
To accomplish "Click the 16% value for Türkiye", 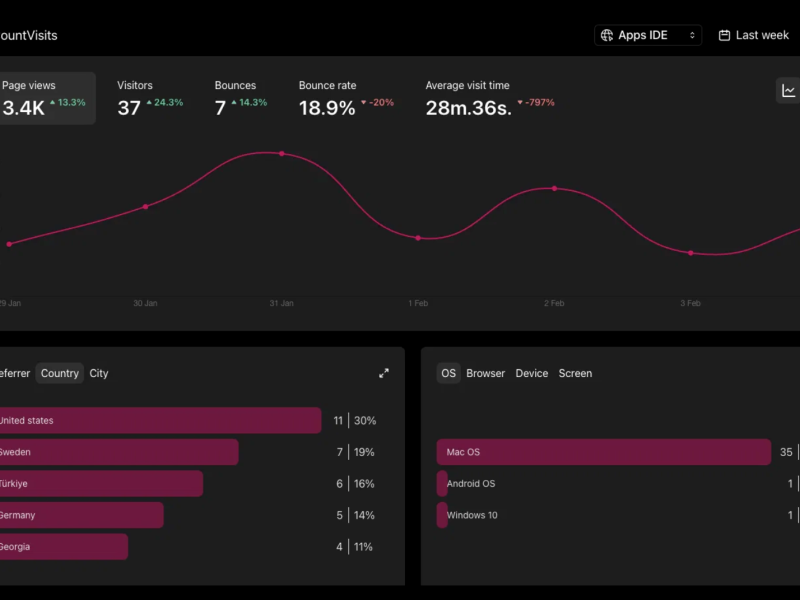I will [x=364, y=484].
